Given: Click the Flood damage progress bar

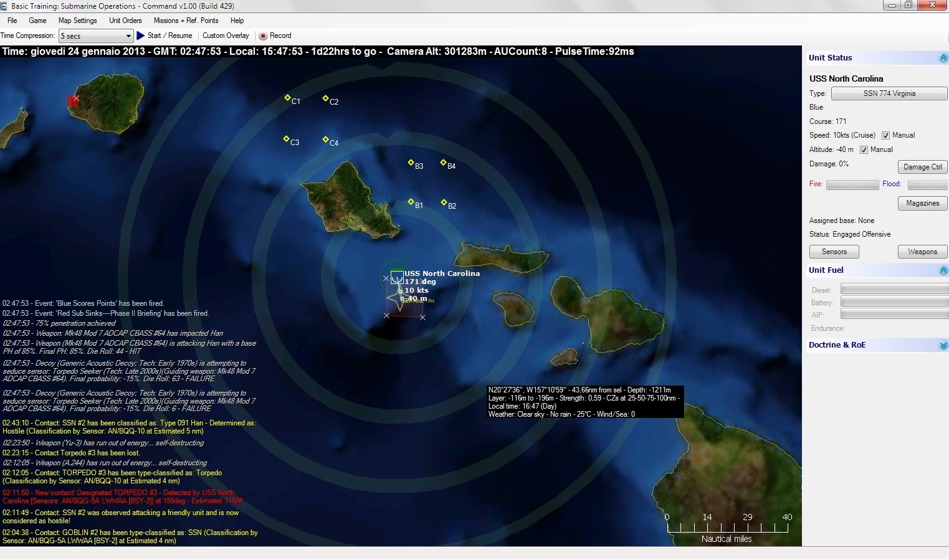Looking at the screenshot, I should click(928, 185).
